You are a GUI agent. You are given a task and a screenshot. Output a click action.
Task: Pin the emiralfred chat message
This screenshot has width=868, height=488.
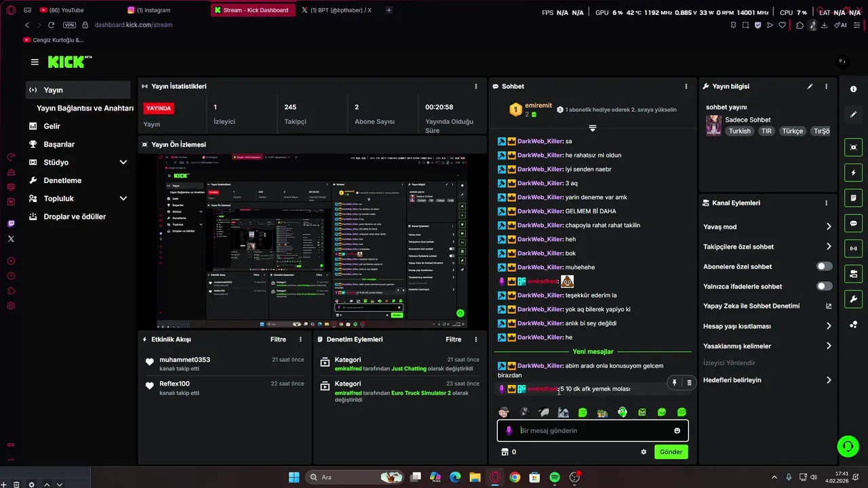[674, 383]
